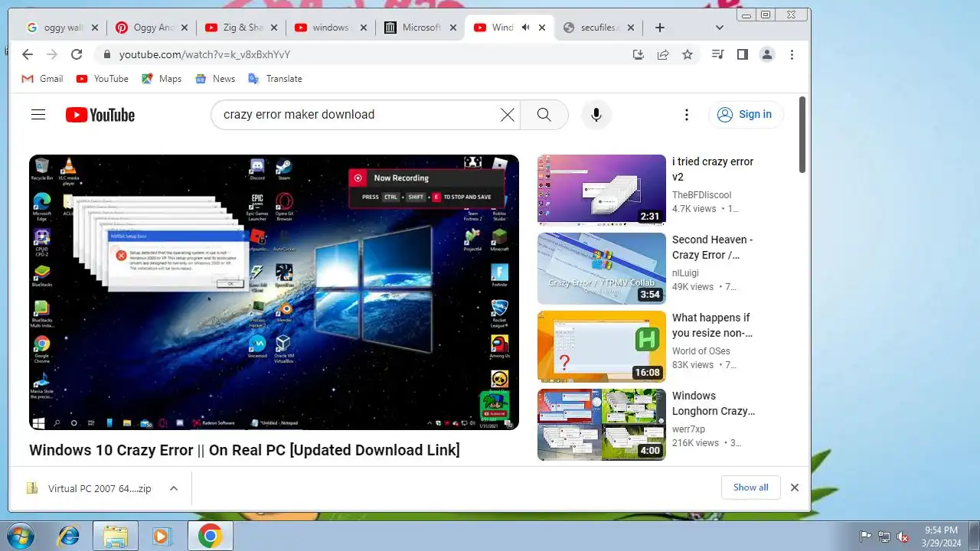Open Translate bookmark
Viewport: 980px width, 551px height.
(275, 79)
